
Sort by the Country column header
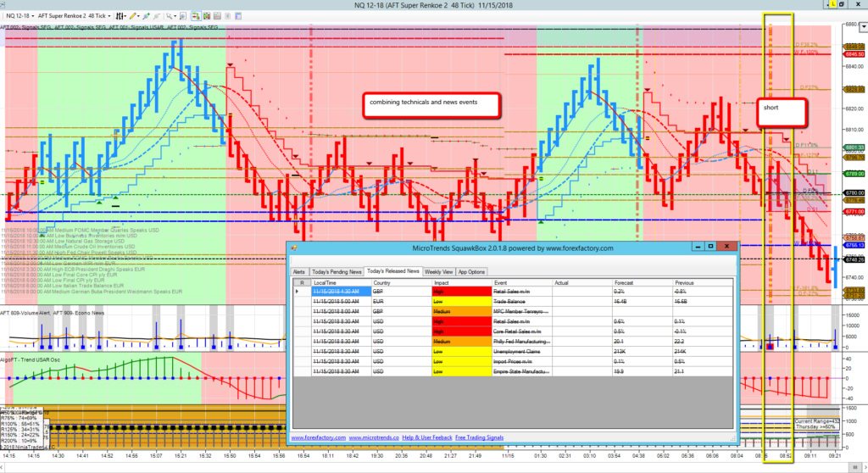coord(401,282)
